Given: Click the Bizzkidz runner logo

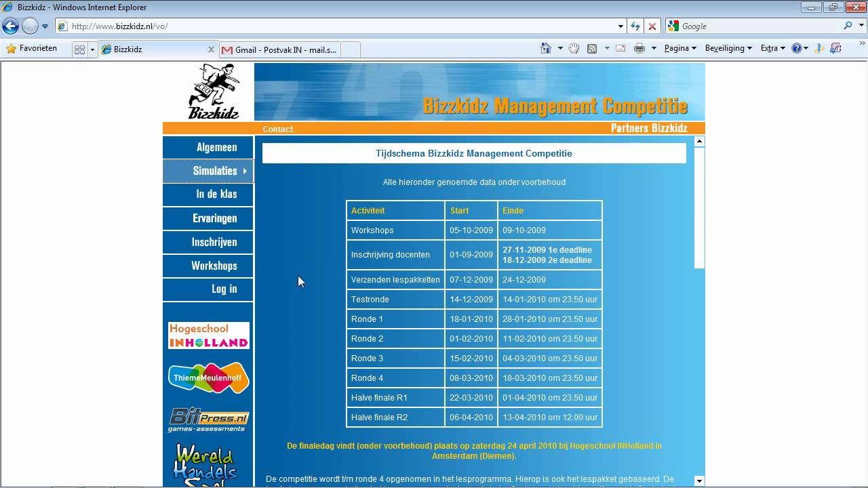Looking at the screenshot, I should tap(214, 91).
